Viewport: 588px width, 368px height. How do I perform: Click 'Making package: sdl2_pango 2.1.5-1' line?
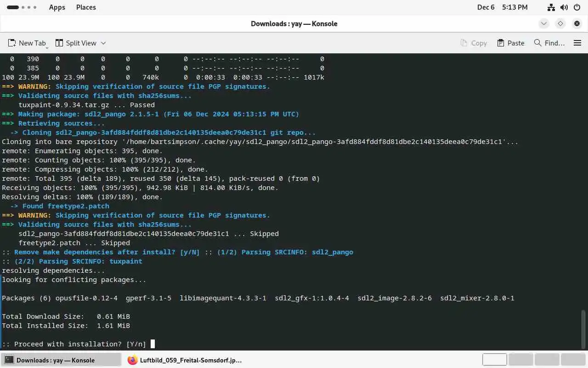pyautogui.click(x=150, y=114)
